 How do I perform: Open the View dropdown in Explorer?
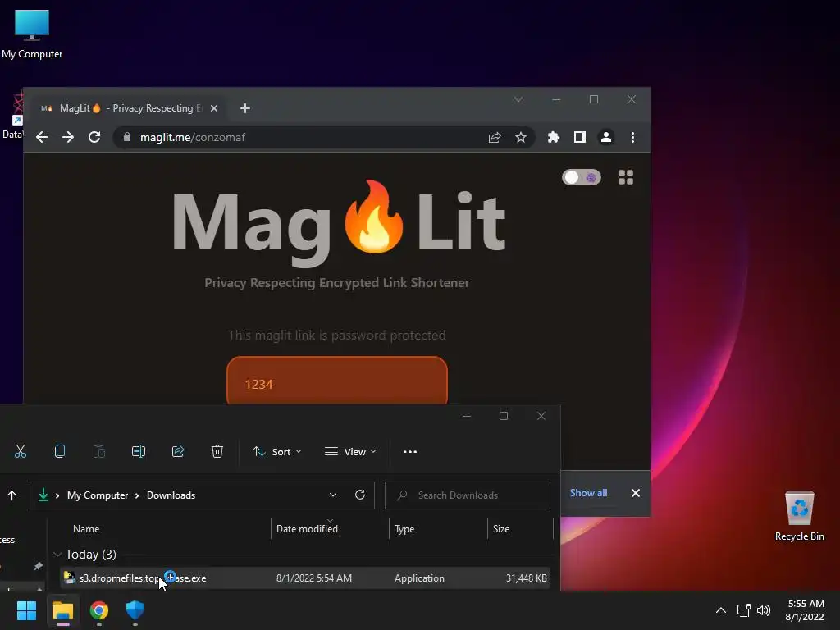point(350,452)
